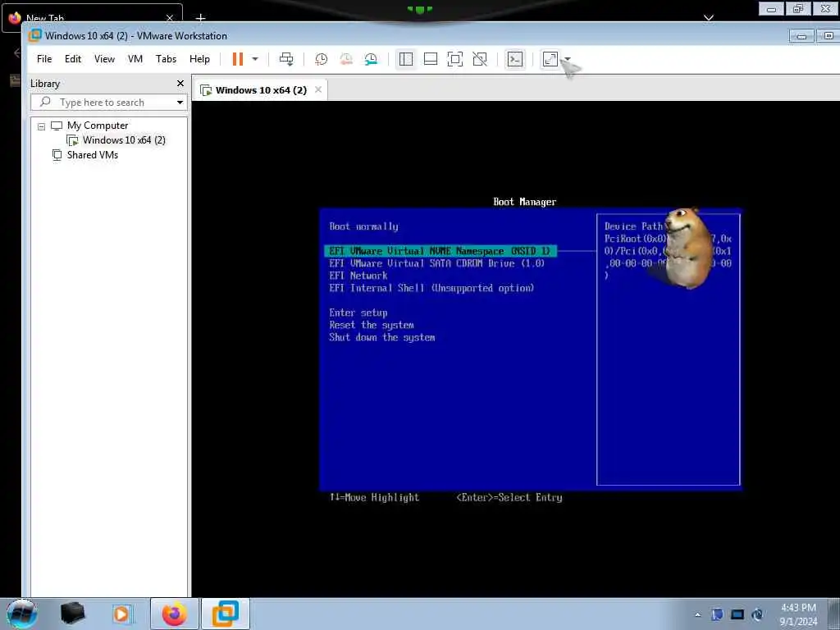
Task: Open the media player taskbar icon
Action: click(x=122, y=614)
